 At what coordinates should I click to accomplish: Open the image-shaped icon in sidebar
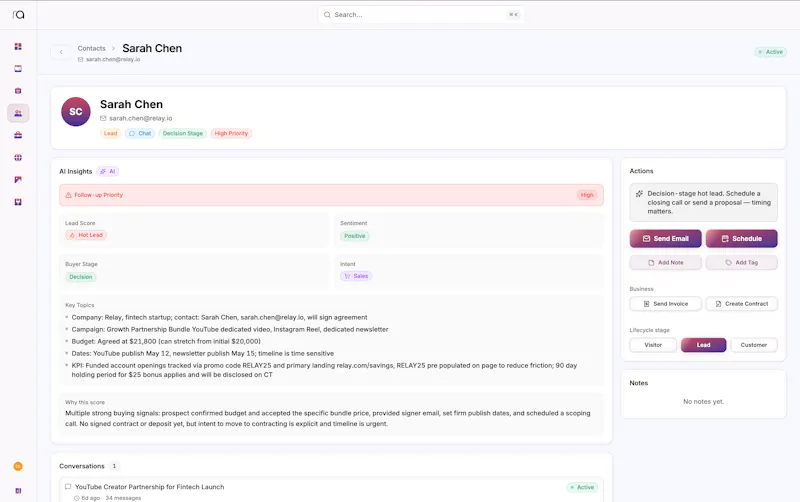pyautogui.click(x=18, y=180)
